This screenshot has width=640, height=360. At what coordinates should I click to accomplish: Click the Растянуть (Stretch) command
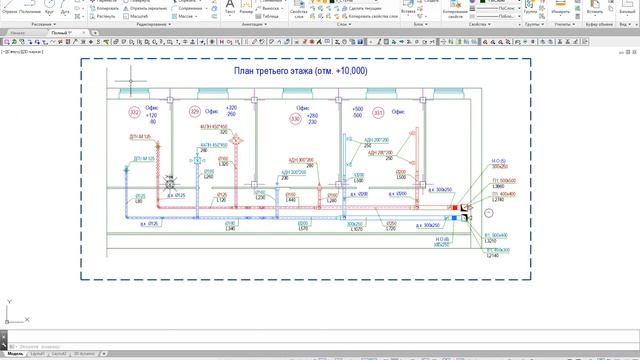pos(103,16)
